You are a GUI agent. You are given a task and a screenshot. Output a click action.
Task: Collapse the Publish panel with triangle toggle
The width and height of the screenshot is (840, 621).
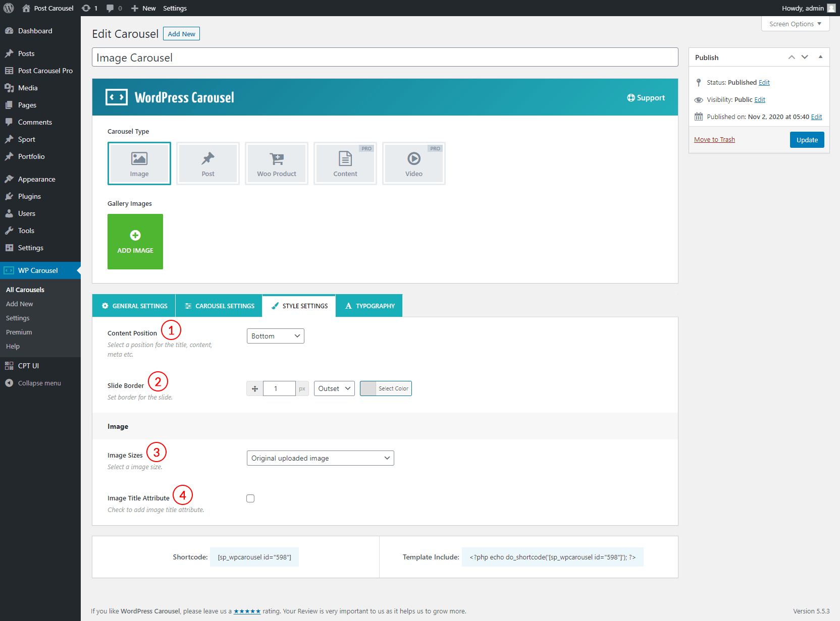[x=820, y=57]
